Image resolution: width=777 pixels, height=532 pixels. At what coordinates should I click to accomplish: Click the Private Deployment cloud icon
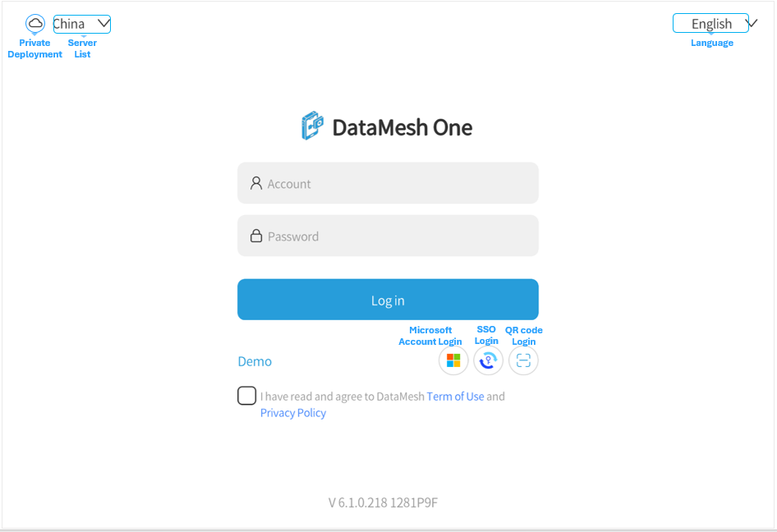pos(35,23)
